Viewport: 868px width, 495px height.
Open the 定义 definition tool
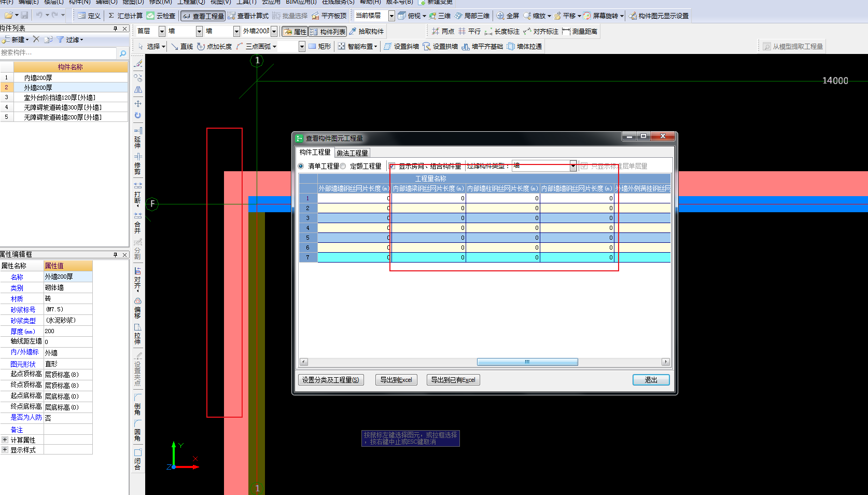[89, 16]
